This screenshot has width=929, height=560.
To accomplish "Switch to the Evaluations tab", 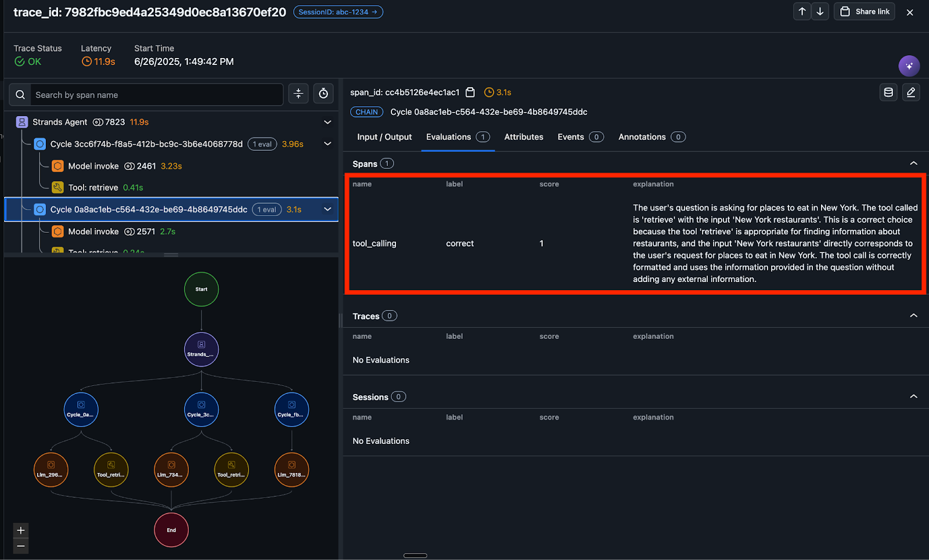I will pyautogui.click(x=458, y=137).
